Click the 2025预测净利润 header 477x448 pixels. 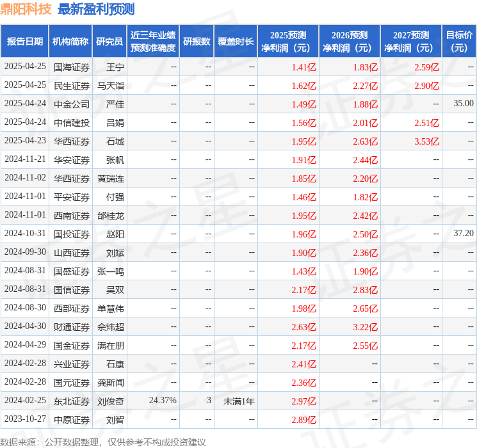[x=288, y=42]
